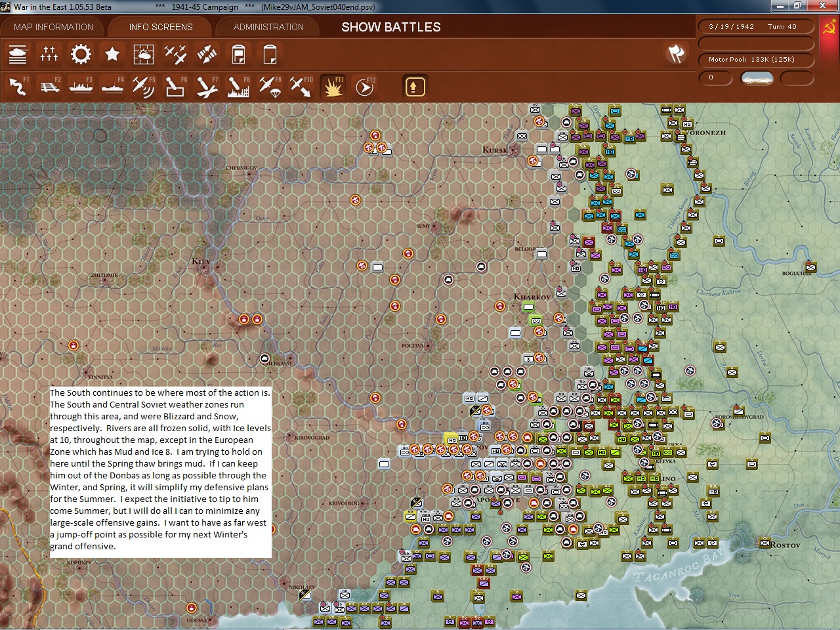
Task: Click the Kharkov city label
Action: (x=532, y=297)
